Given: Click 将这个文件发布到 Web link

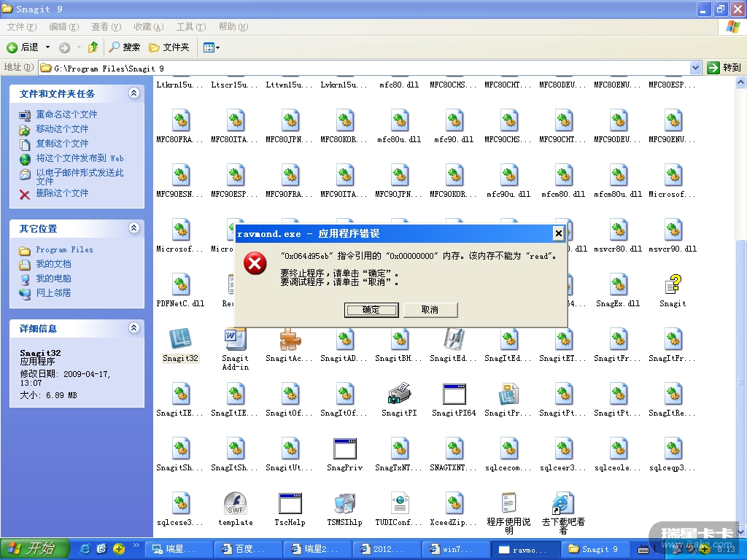Looking at the screenshot, I should pyautogui.click(x=80, y=158).
